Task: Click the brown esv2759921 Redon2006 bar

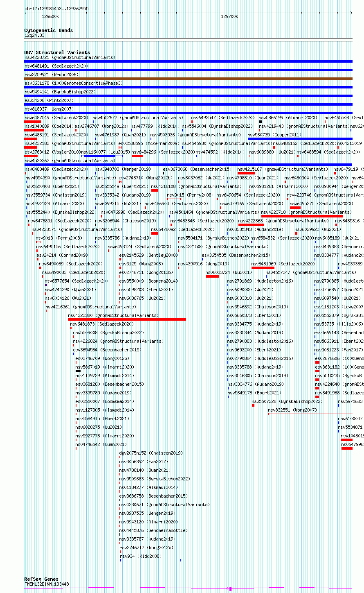Action: coord(188,79)
